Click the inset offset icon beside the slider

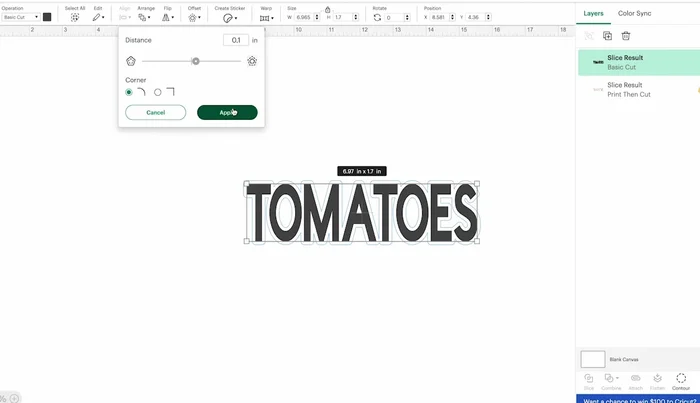pyautogui.click(x=131, y=61)
